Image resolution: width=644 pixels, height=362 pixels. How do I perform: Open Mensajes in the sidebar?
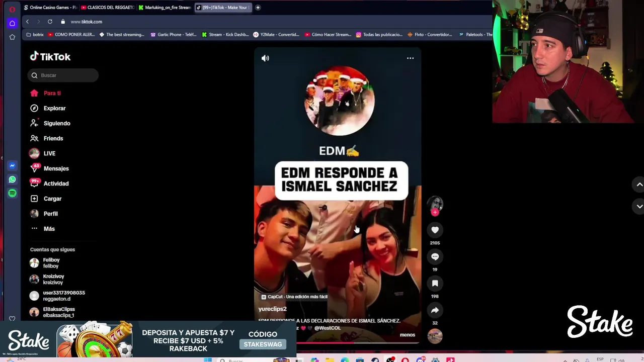49,168
